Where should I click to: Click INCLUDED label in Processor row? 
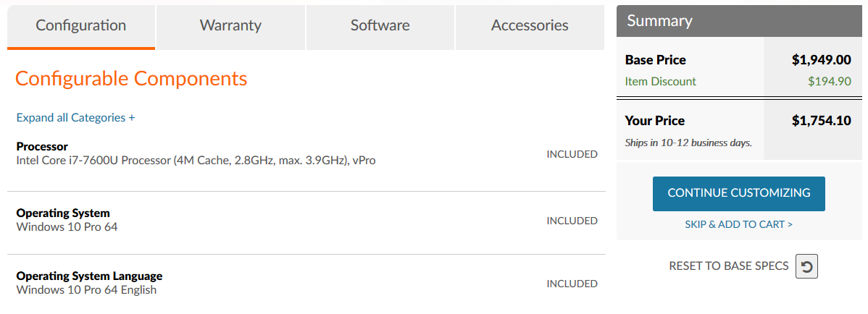pos(572,154)
